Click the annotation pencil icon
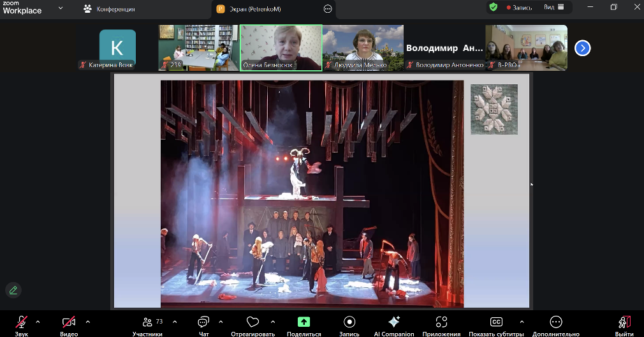 coord(13,290)
